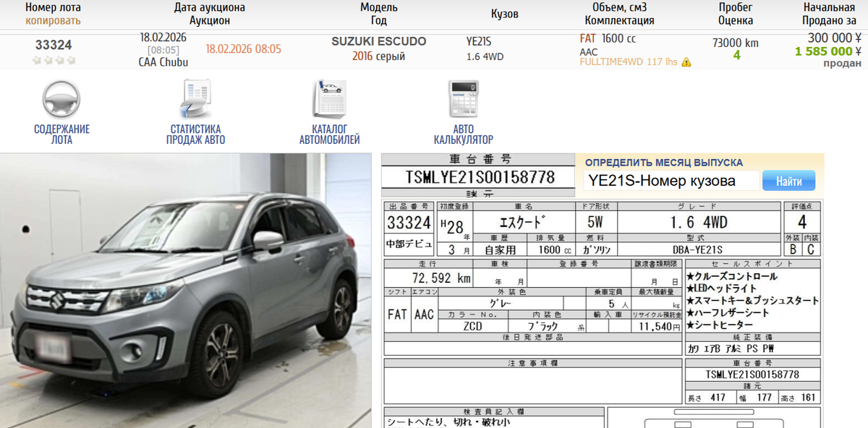Click the star rating under lot 33324

coord(54,60)
